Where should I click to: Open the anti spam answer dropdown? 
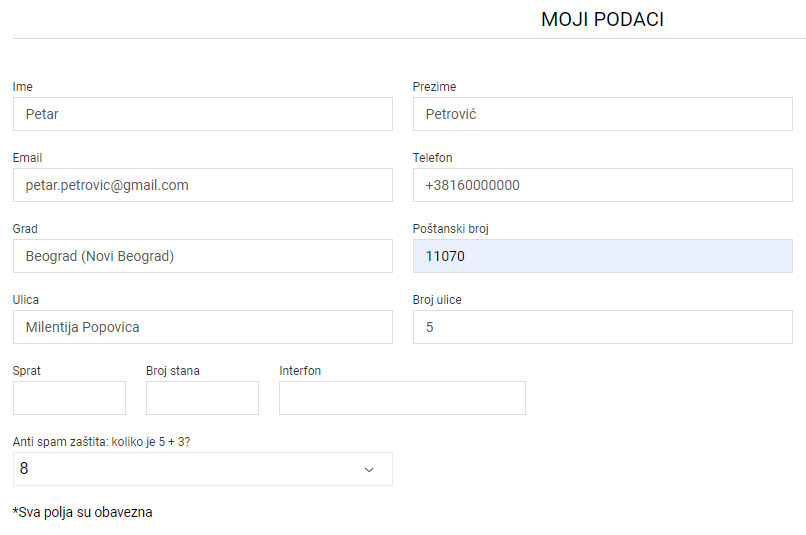click(x=203, y=469)
